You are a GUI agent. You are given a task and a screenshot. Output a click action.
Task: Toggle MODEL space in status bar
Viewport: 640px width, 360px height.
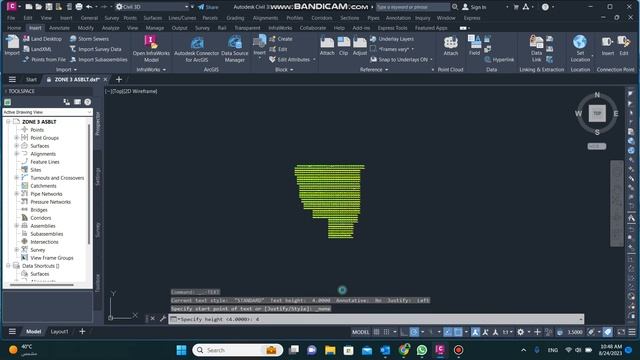(360, 332)
